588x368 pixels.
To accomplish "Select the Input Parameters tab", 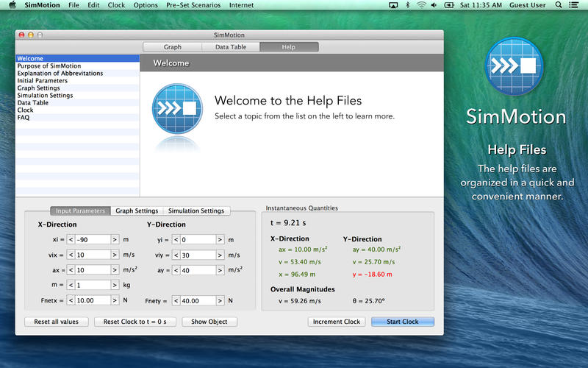I will tap(80, 210).
